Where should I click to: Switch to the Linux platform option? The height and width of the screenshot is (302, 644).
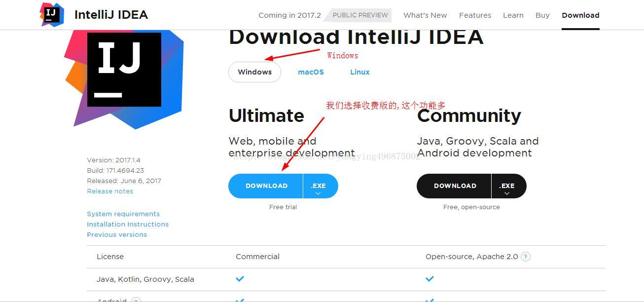360,72
